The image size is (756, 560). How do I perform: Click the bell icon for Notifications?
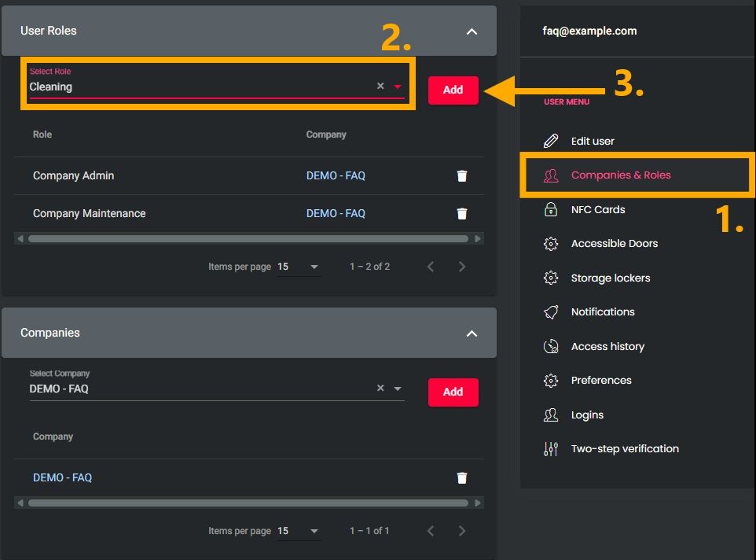point(551,312)
